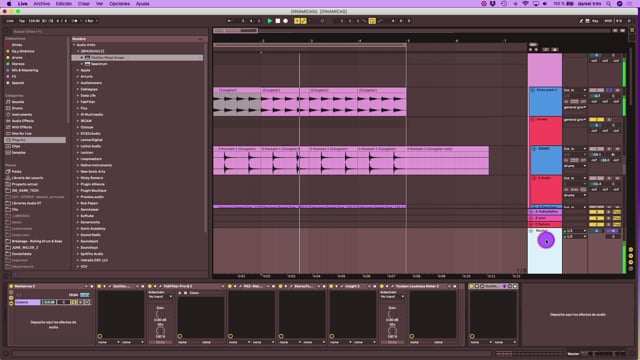Click the Stop button in transport

(x=278, y=21)
